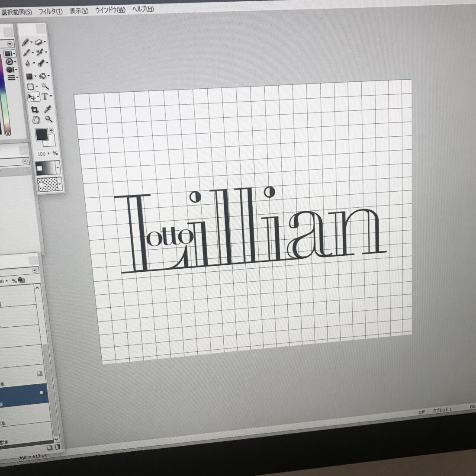
Task: Choose the Crop tool
Action: tap(35, 109)
